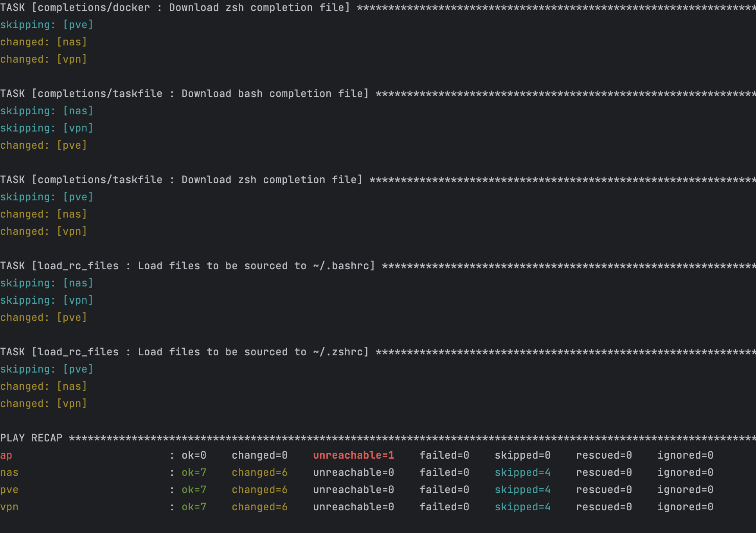Image resolution: width=756 pixels, height=533 pixels.
Task: Click taskfile 'Download bash completion file' header
Action: coord(185,94)
